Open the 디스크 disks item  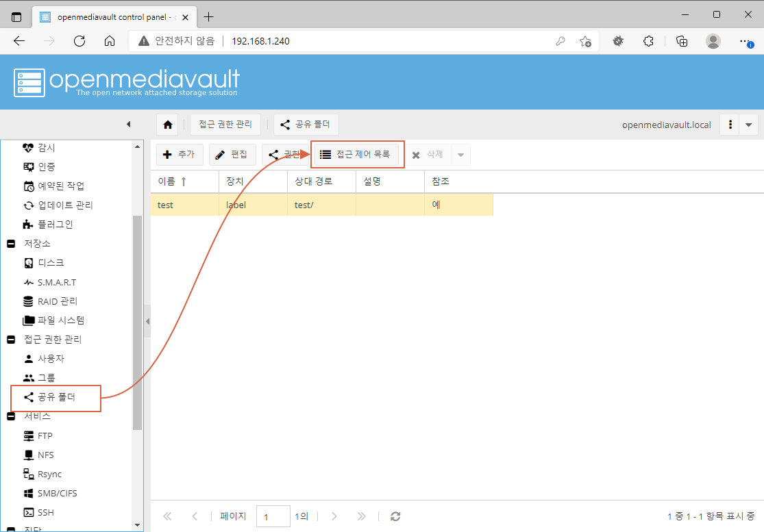pos(44,263)
